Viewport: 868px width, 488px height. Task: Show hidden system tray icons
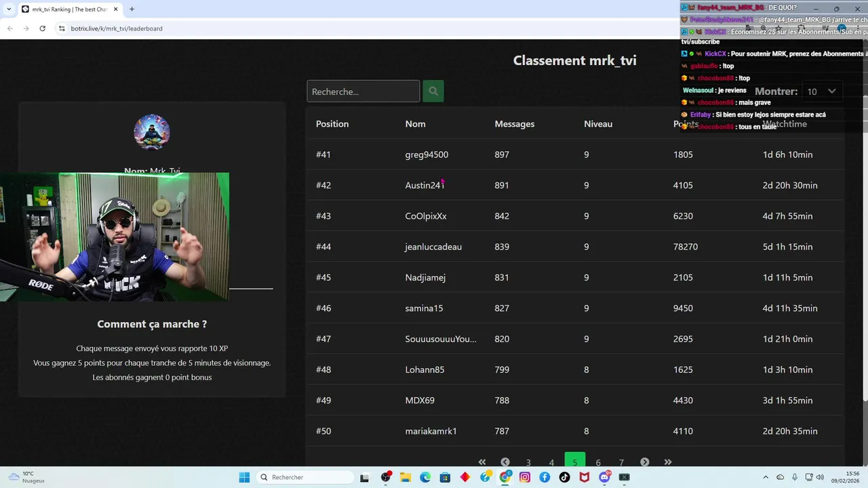tap(766, 477)
